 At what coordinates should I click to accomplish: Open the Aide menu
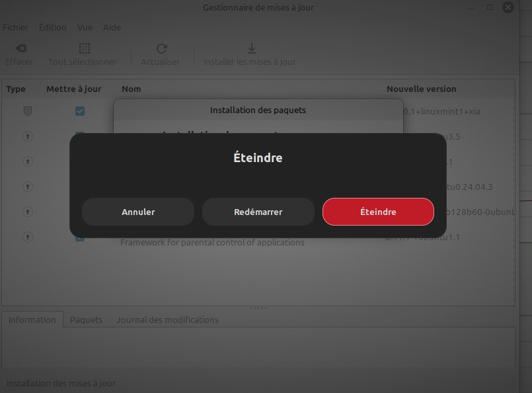click(112, 27)
